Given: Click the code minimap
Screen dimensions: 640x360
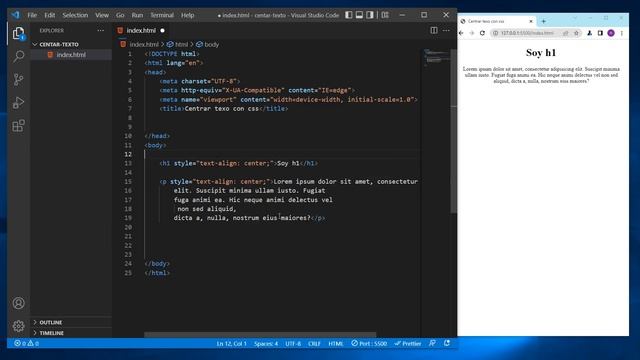Looking at the screenshot, I should (436, 57).
